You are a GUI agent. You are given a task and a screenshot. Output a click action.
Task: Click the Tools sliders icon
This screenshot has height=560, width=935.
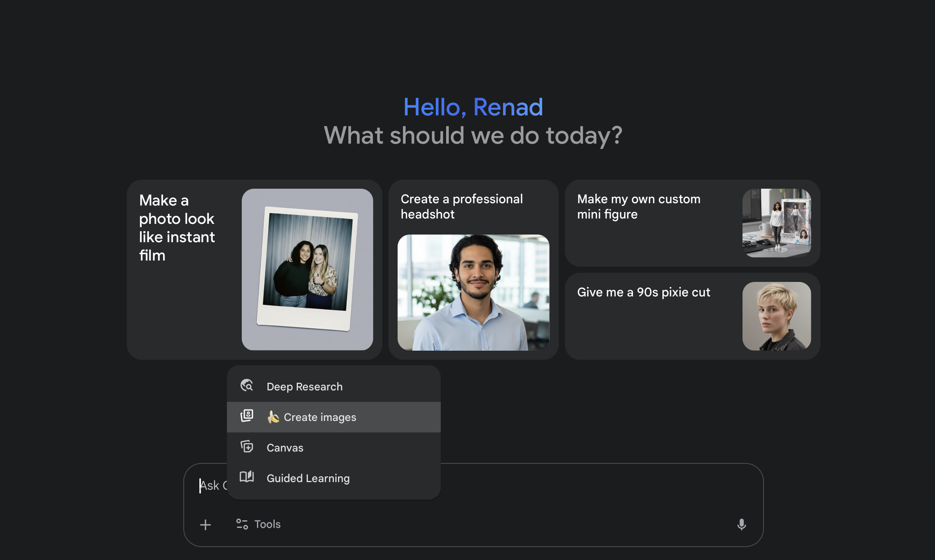click(242, 524)
